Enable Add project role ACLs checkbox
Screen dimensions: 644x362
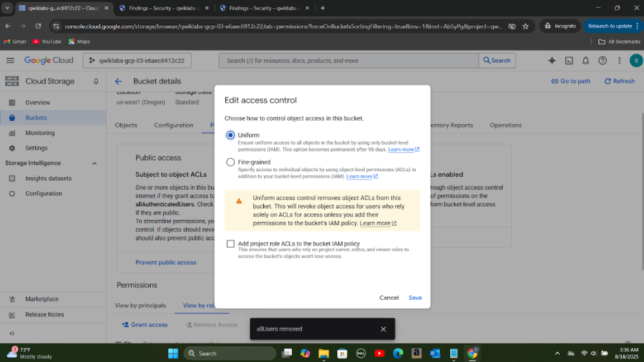pos(231,244)
